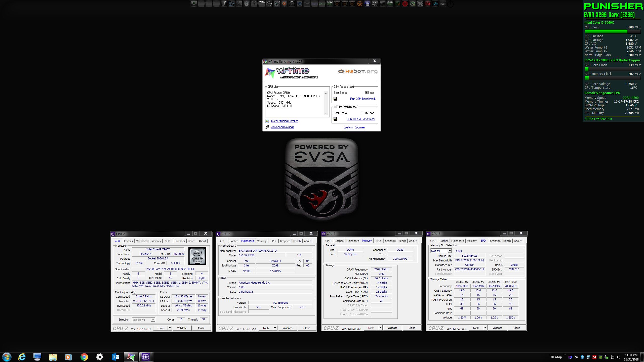Switch to the wPrime taskbar button
The image size is (644, 362).
pos(131,357)
